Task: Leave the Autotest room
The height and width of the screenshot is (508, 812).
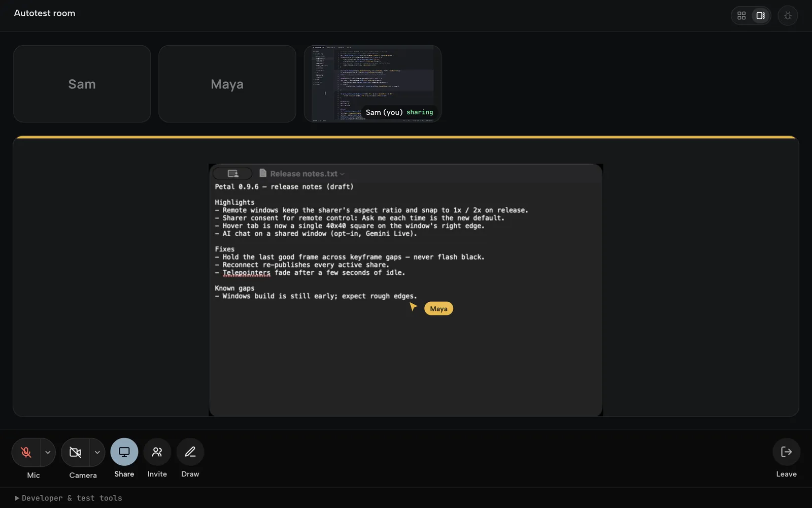Action: coord(787,452)
